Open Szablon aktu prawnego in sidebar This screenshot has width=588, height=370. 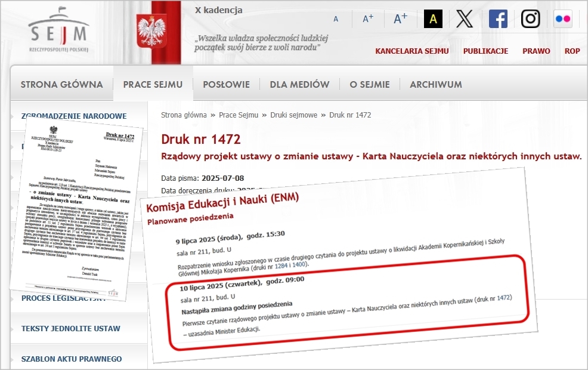[x=72, y=359]
